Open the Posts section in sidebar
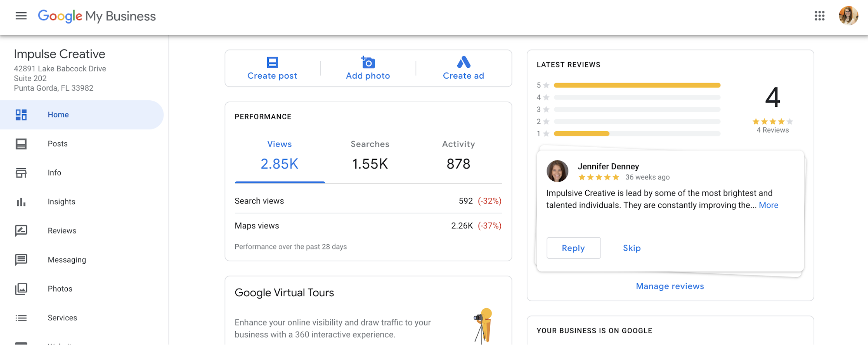The width and height of the screenshot is (868, 345). [58, 144]
